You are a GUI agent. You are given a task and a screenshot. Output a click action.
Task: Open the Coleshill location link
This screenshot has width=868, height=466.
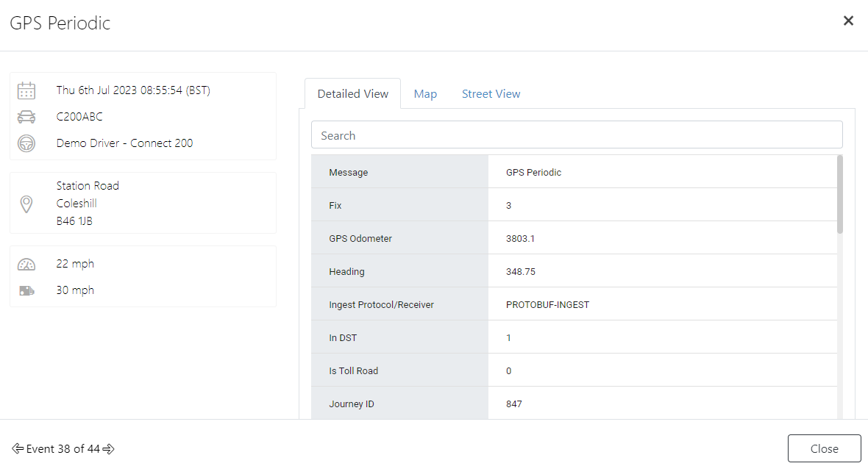pos(77,203)
